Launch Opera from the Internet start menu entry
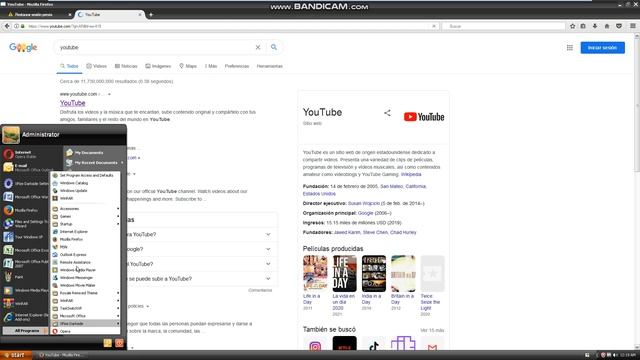 coord(25,154)
